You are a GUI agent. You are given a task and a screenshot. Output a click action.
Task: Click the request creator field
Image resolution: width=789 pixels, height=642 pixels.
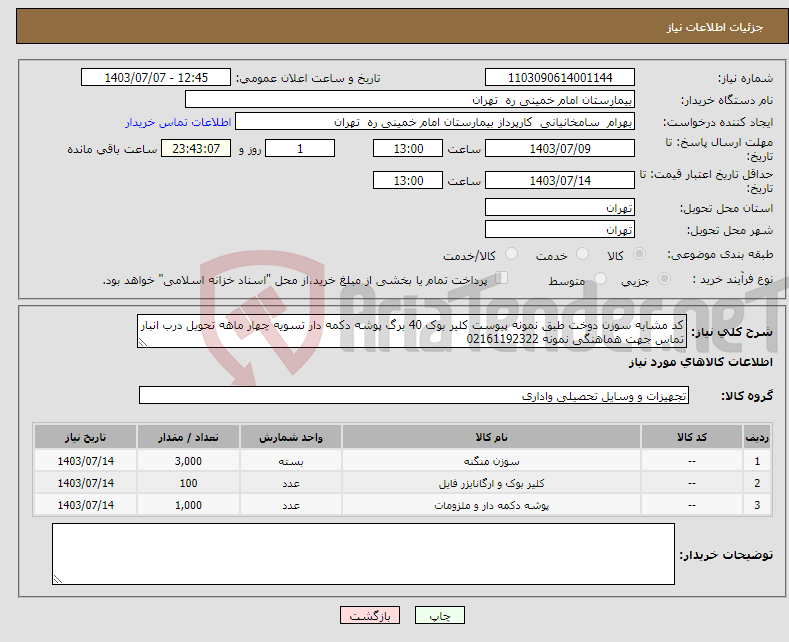435,122
